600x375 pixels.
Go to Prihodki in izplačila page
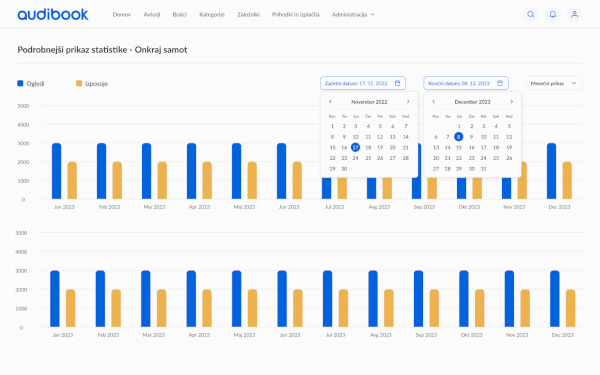pos(295,15)
